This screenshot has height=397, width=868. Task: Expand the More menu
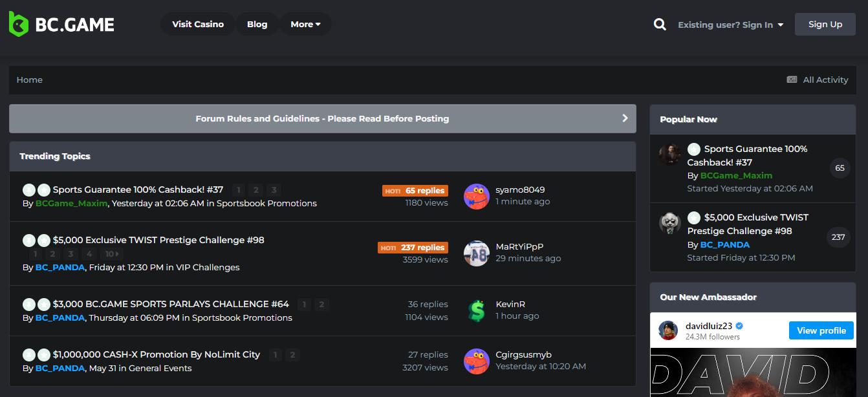pos(305,24)
